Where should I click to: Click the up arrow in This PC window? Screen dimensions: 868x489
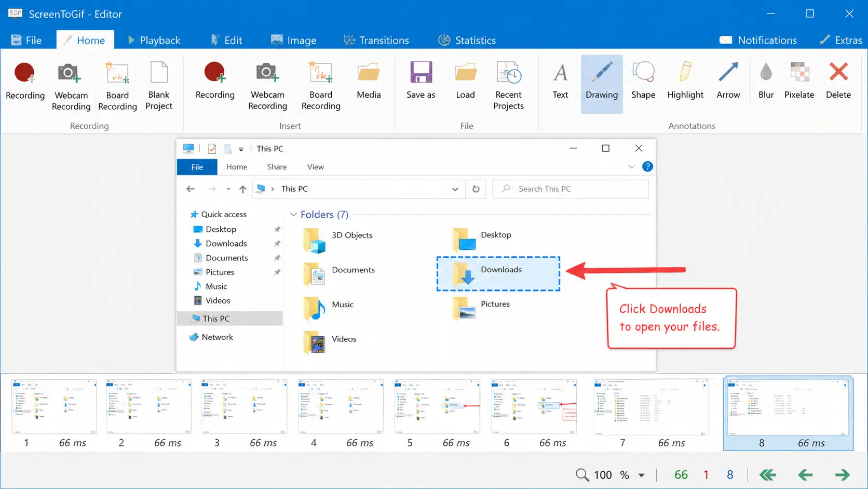242,189
